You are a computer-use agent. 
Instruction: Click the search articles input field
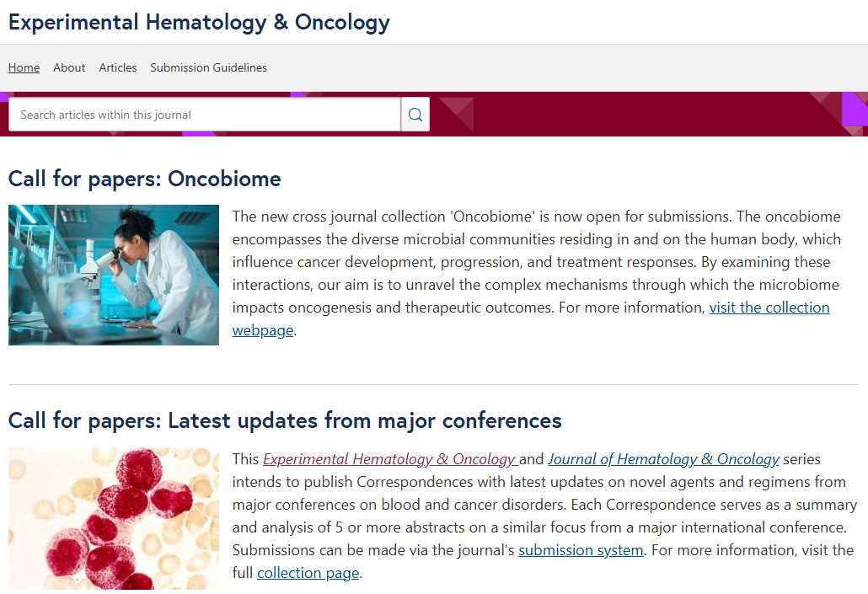205,115
